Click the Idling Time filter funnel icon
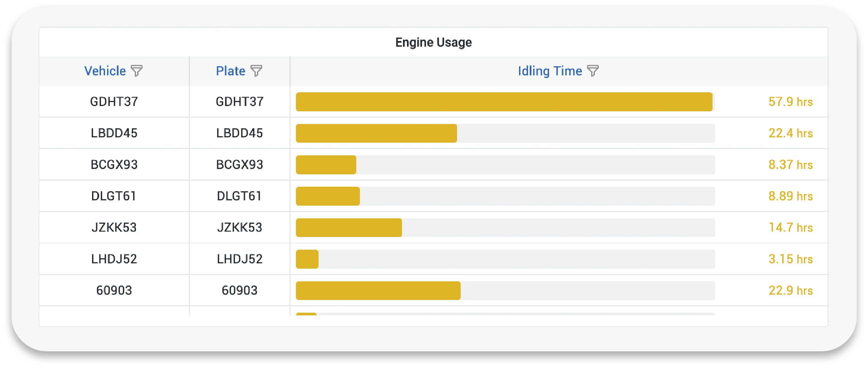The height and width of the screenshot is (368, 868). (x=593, y=71)
